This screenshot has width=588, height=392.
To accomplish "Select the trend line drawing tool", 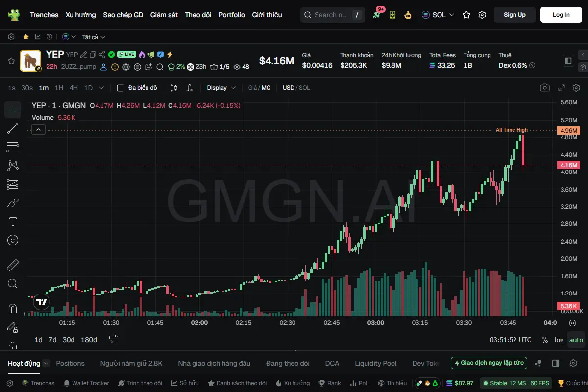I will coord(13,128).
